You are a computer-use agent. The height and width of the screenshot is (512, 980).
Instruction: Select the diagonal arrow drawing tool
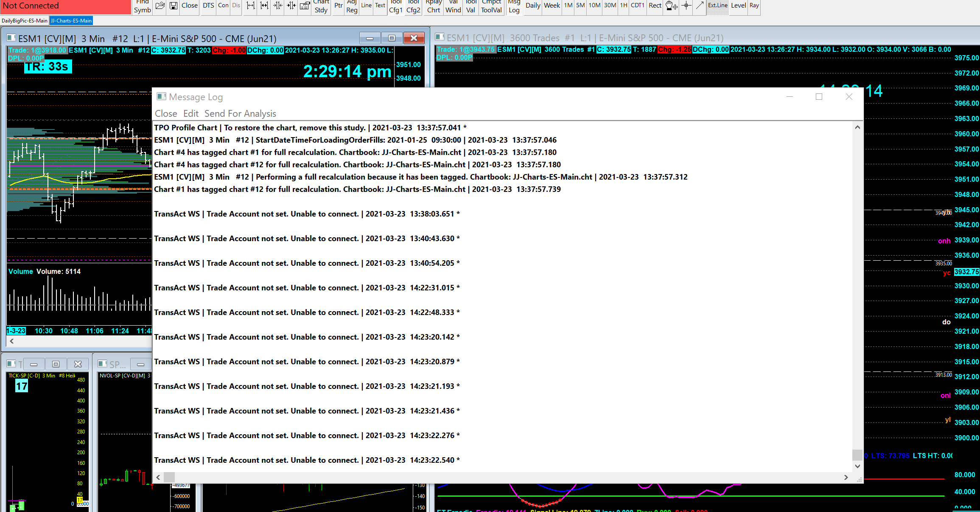[700, 6]
